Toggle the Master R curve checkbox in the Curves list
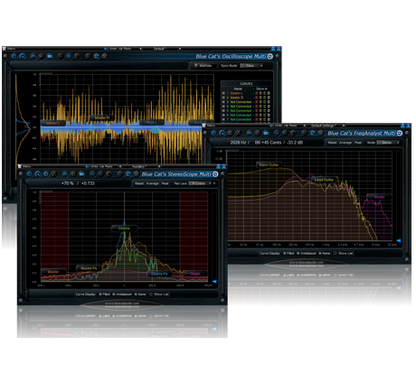Viewport: 416px width, 376px height. pos(224,98)
